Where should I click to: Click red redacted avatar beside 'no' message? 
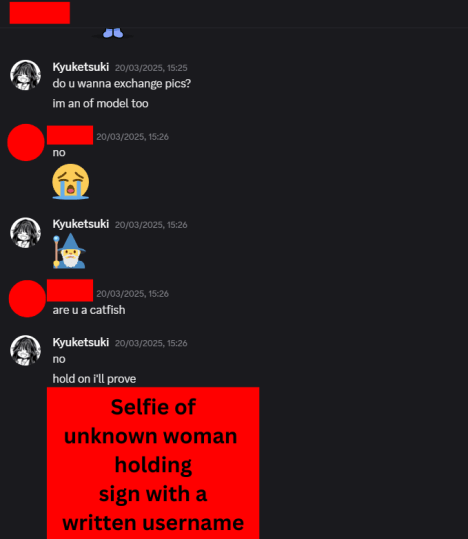[26, 142]
